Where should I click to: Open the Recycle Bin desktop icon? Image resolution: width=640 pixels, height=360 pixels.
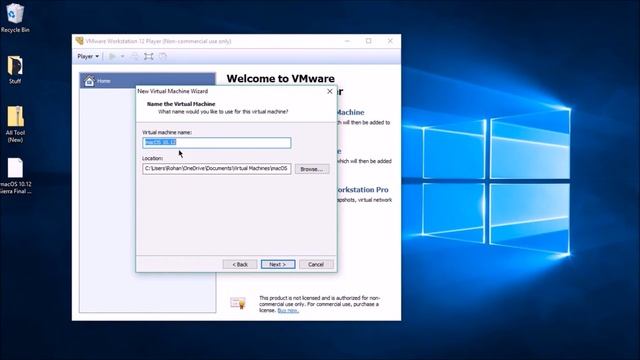coord(15,18)
